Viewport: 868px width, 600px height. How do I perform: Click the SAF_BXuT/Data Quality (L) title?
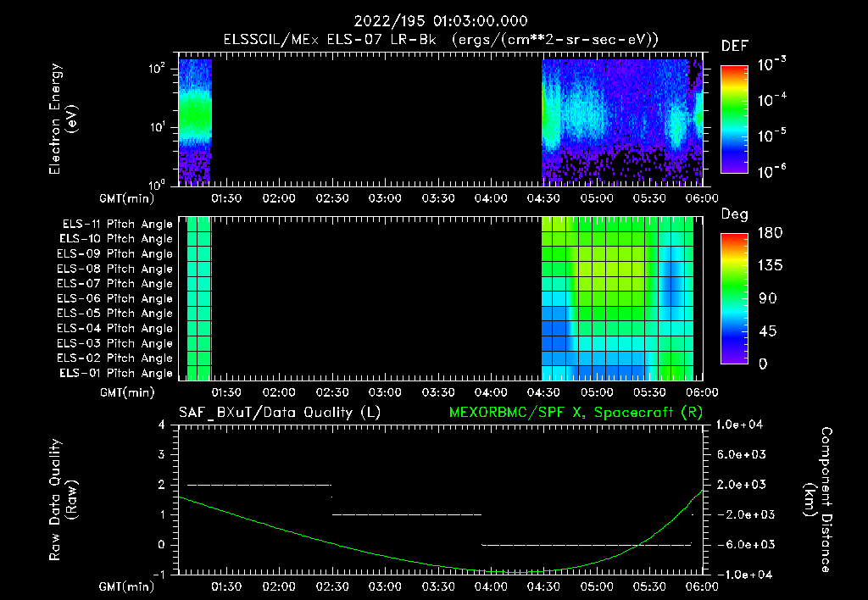280,413
